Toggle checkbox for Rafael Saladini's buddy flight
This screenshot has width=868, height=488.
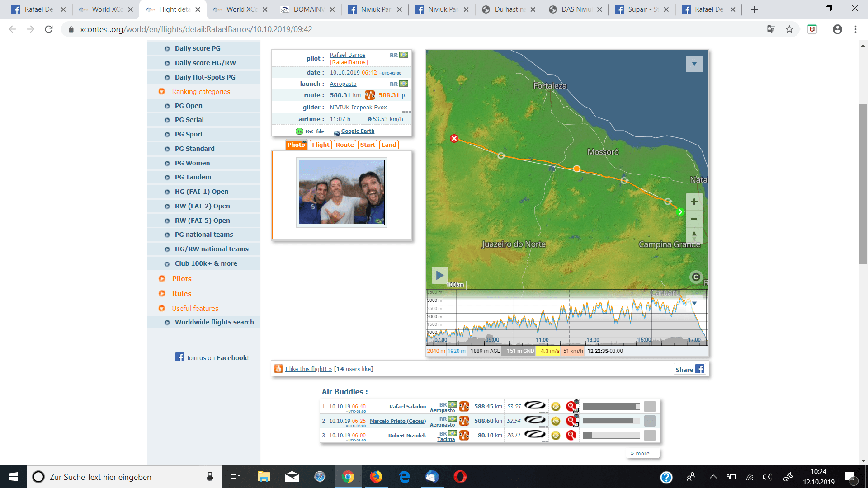click(650, 407)
